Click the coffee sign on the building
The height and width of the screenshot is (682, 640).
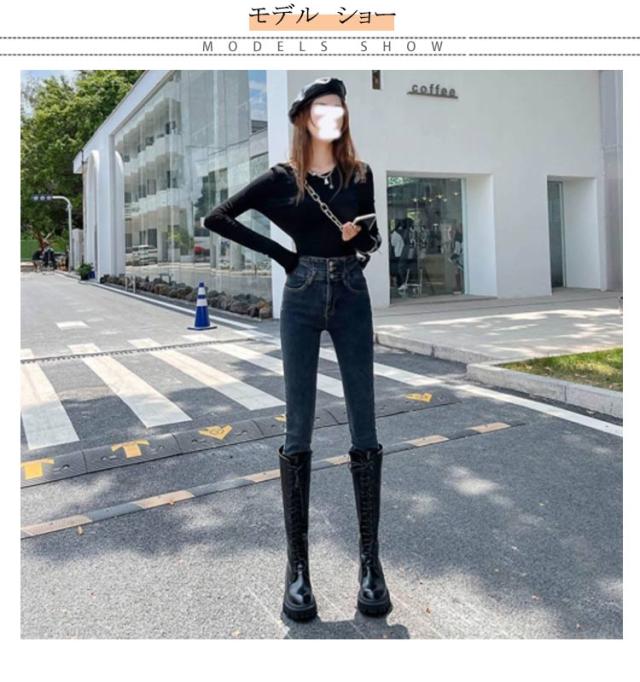pyautogui.click(x=432, y=91)
